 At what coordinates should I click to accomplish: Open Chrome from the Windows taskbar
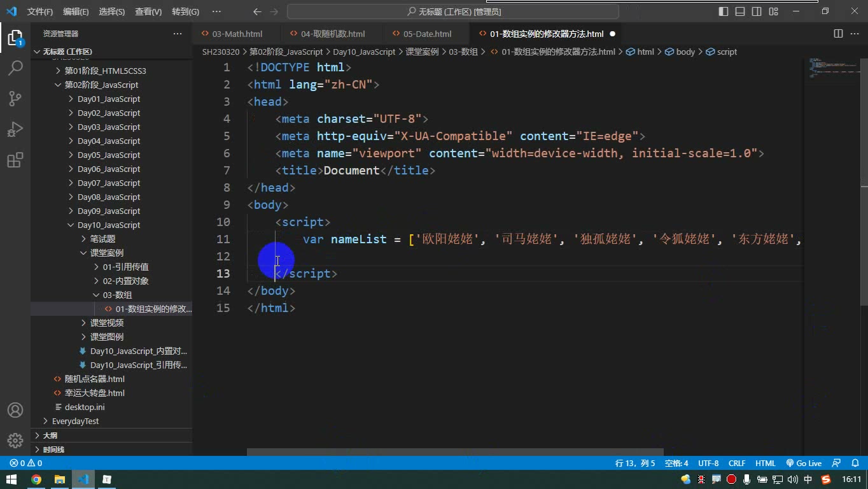(36, 479)
